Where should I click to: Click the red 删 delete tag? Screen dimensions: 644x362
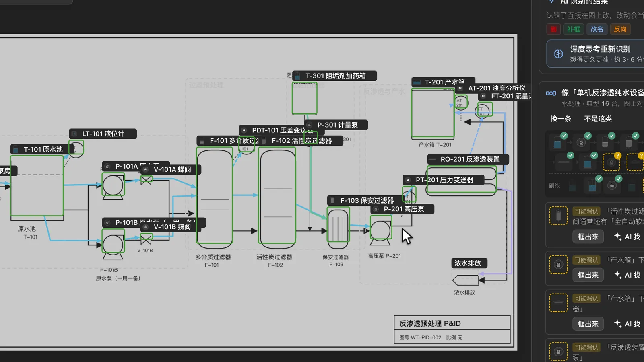point(553,29)
